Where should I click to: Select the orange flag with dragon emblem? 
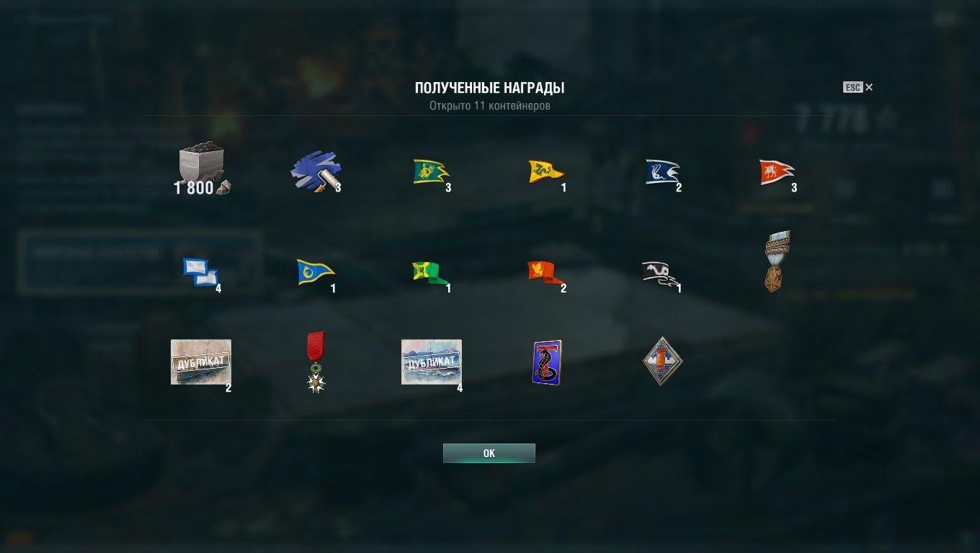[x=546, y=273]
